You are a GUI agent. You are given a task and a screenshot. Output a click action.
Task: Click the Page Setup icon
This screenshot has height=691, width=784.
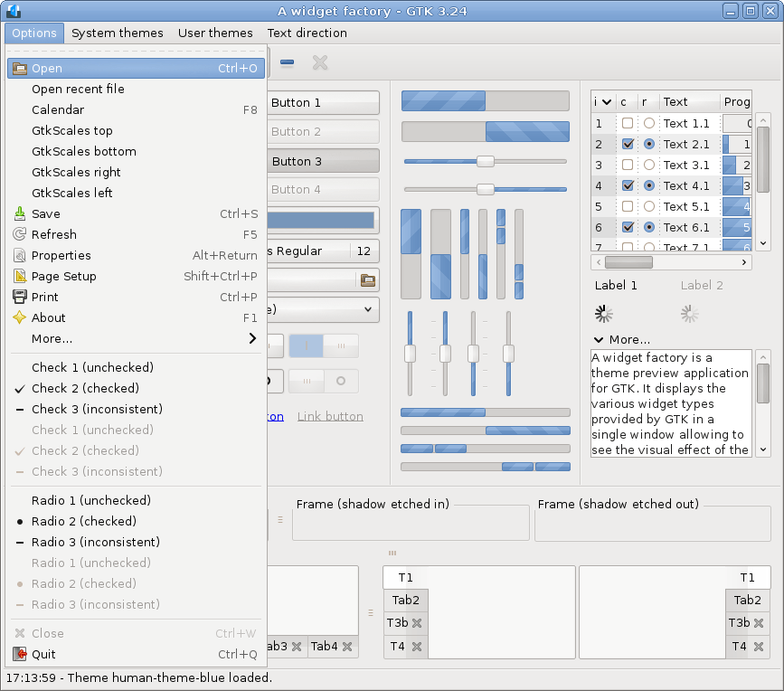(20, 276)
